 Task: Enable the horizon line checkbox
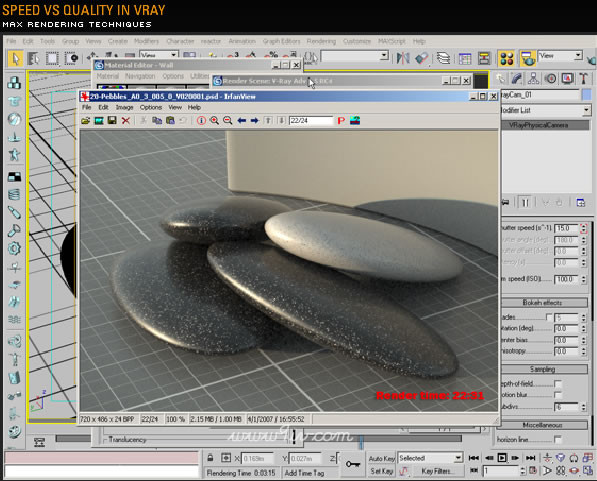(558, 439)
